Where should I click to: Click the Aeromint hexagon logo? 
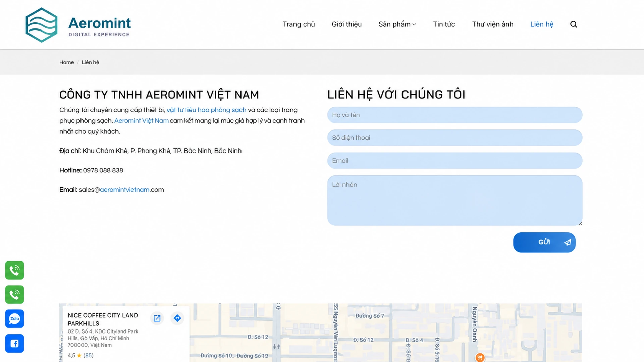click(42, 25)
